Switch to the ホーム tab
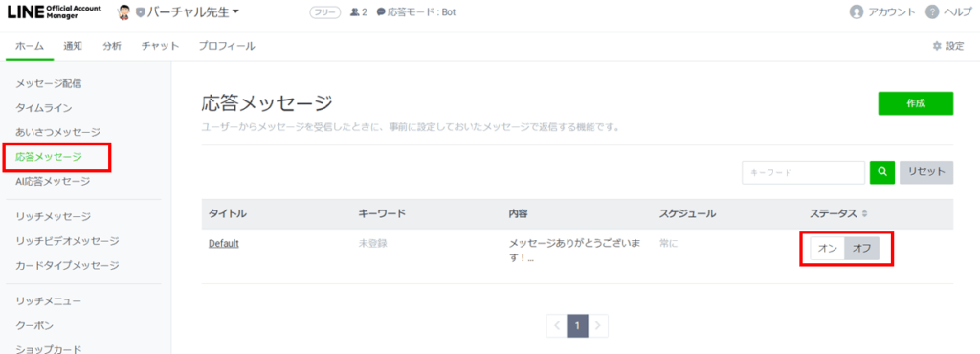The width and height of the screenshot is (980, 354). coord(30,46)
